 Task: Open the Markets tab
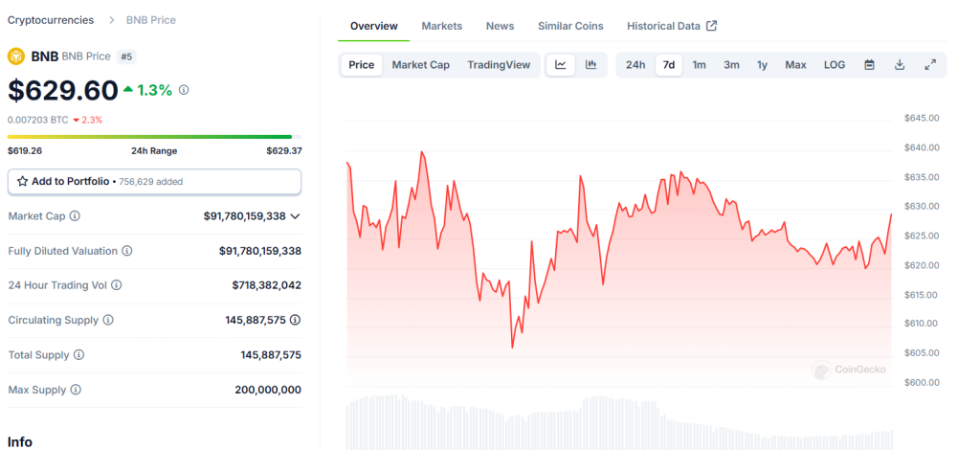[x=442, y=26]
